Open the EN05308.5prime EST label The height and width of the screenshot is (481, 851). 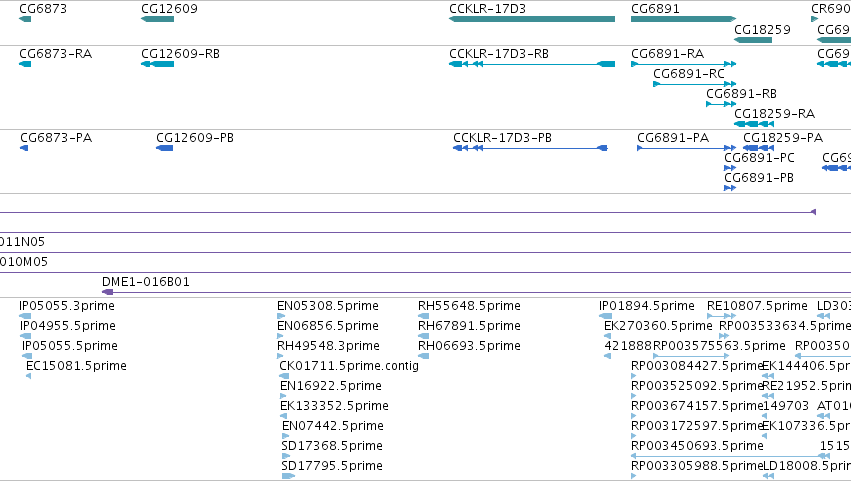(x=328, y=306)
